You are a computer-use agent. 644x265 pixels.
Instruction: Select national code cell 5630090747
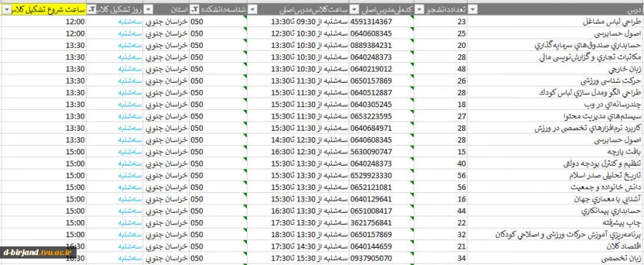tap(381, 152)
